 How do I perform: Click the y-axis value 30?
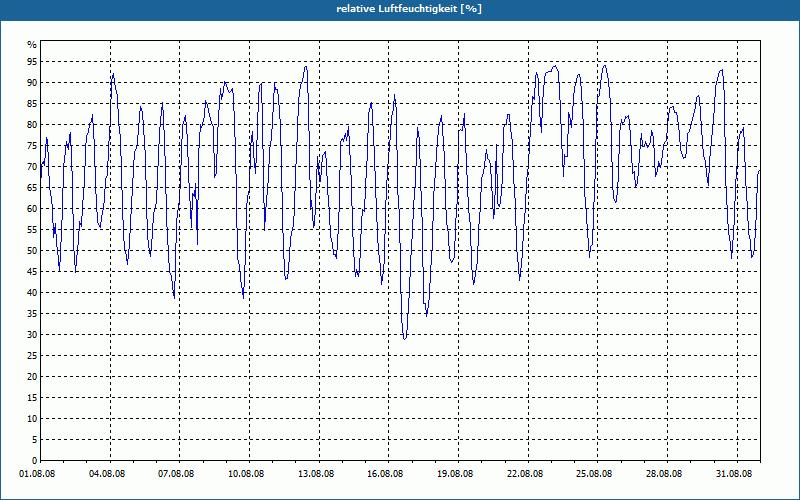[x=32, y=334]
